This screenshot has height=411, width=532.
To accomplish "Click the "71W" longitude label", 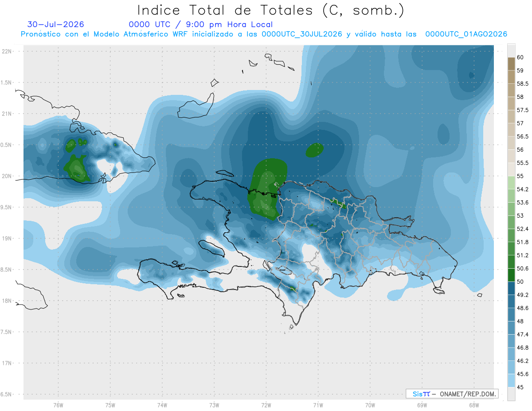I will [318, 405].
